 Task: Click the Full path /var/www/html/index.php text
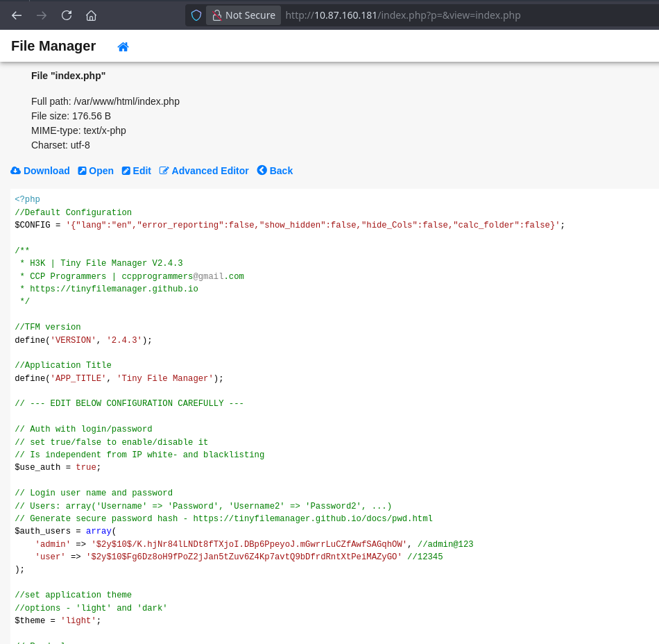[105, 101]
